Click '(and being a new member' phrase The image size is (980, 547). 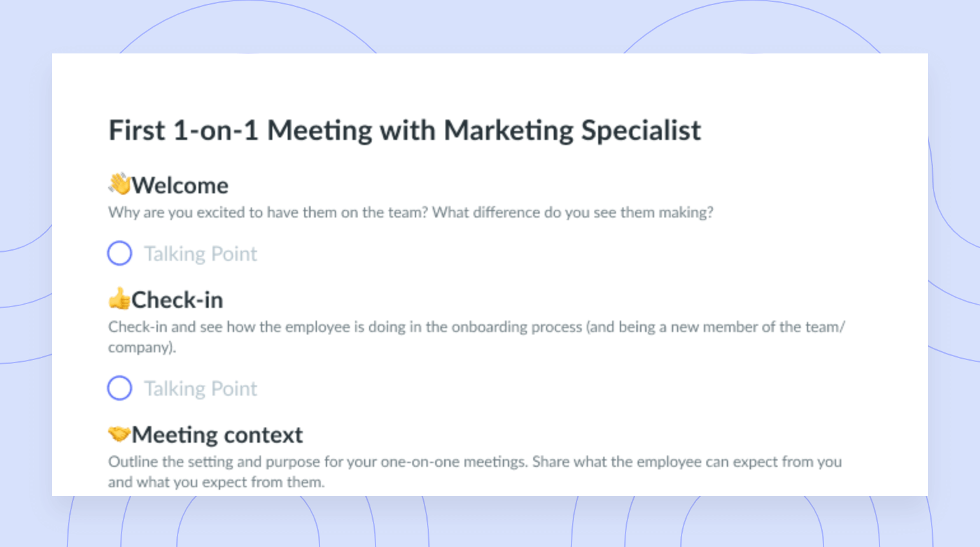coord(672,327)
